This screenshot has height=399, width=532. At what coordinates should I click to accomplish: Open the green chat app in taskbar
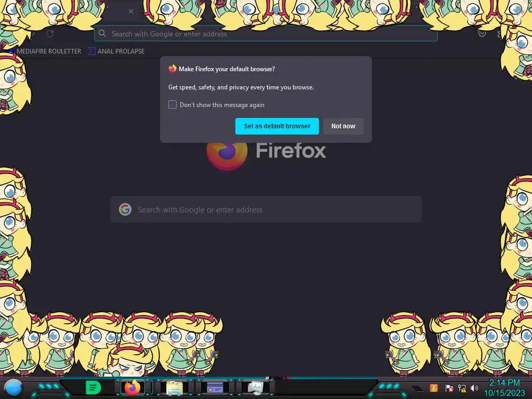click(x=94, y=387)
